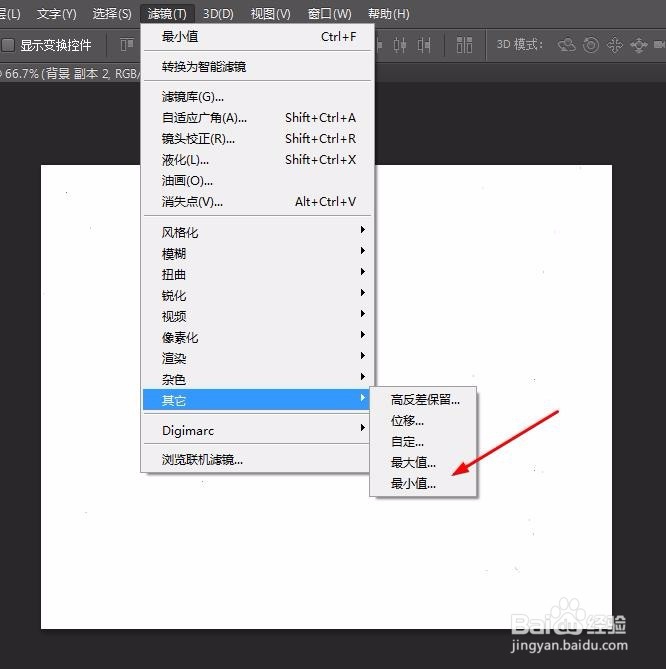Open the 帮助(H) menu

tap(388, 14)
